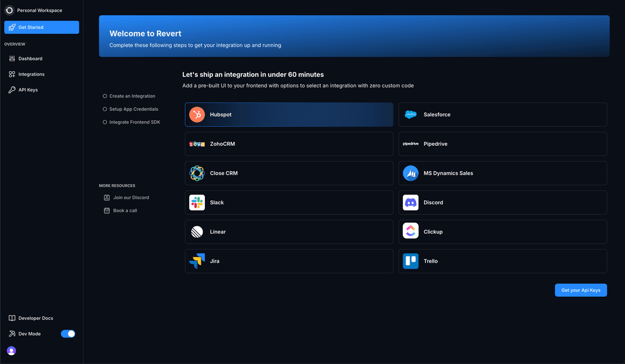Image resolution: width=625 pixels, height=364 pixels.
Task: Click the Welcome to Revert heading
Action: coord(145,34)
